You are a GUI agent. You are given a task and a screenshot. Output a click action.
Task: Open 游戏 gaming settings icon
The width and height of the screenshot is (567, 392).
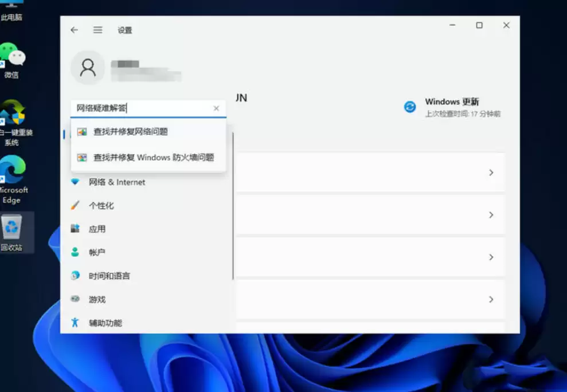(x=76, y=299)
